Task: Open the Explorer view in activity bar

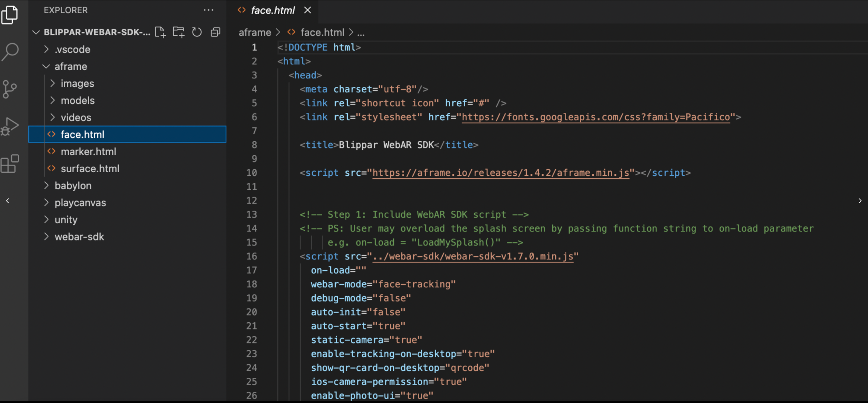Action: pyautogui.click(x=10, y=15)
